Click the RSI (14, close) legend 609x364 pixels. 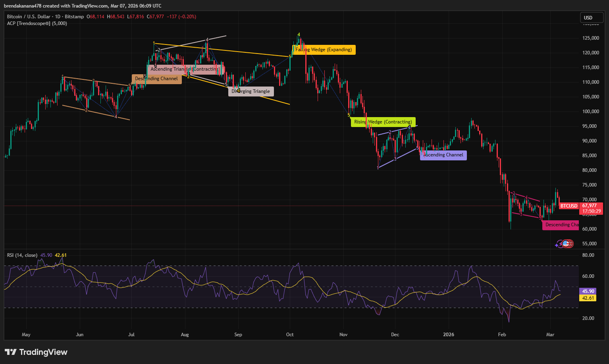(23, 255)
